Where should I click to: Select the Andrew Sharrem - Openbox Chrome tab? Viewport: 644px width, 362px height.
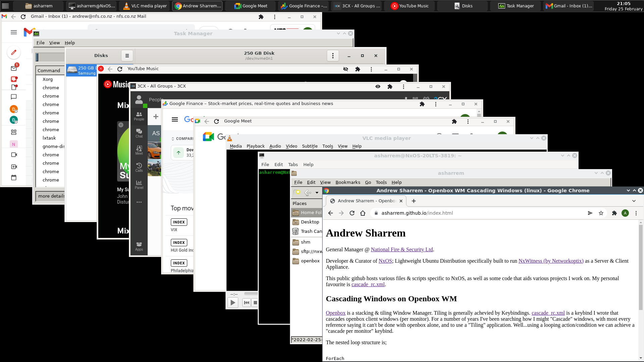pyautogui.click(x=366, y=201)
